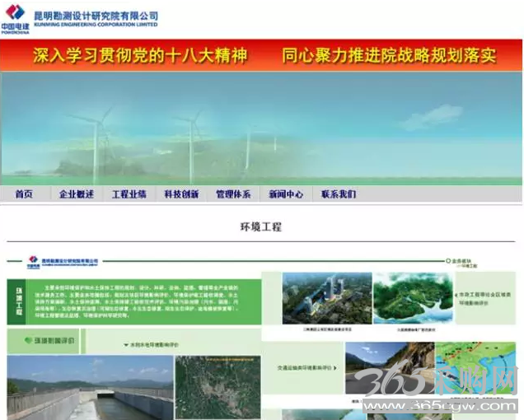Click the 业务板块 circle marker
The height and width of the screenshot is (420, 524).
click(x=448, y=260)
